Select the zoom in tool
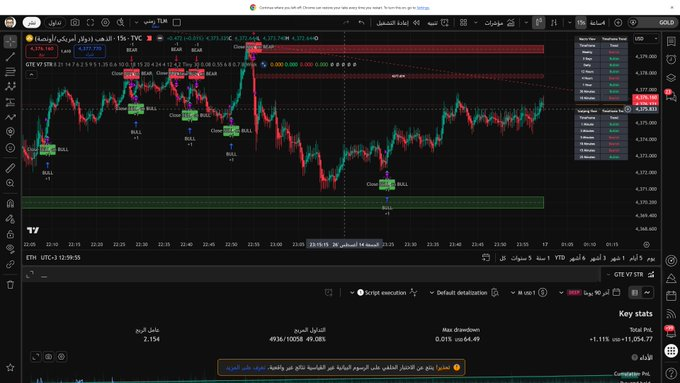Image resolution: width=680 pixels, height=383 pixels. pos(10,183)
